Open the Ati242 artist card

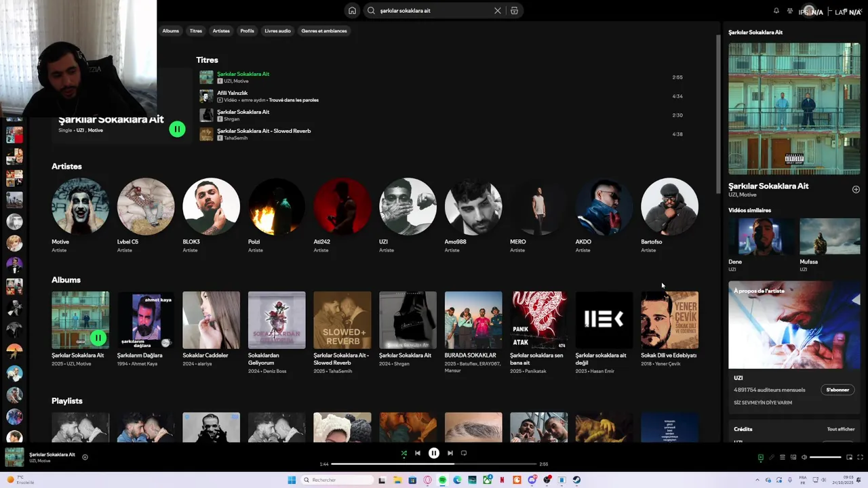pos(342,216)
